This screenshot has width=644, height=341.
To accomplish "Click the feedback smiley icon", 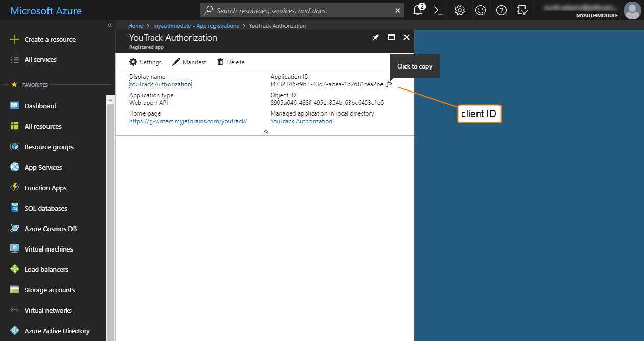I will [x=481, y=10].
